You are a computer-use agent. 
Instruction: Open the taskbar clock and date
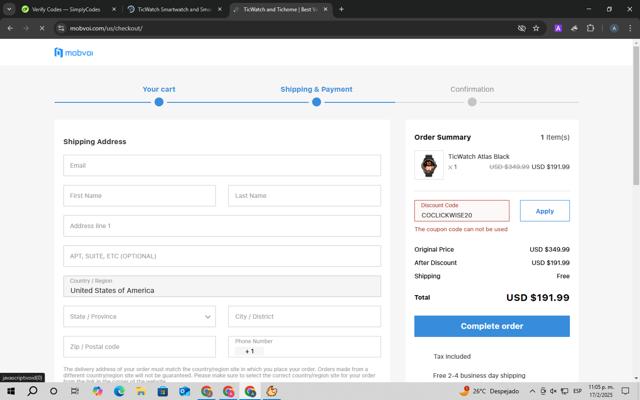point(601,391)
